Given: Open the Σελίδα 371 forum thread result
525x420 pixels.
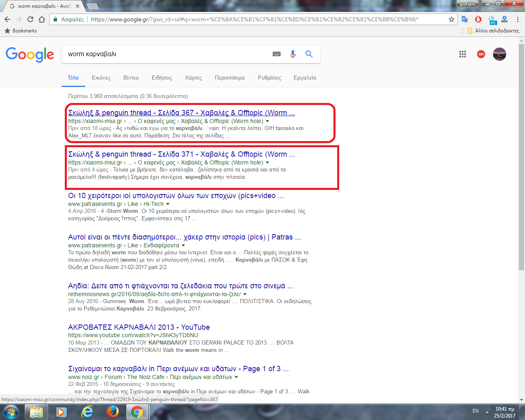Looking at the screenshot, I should tap(181, 154).
